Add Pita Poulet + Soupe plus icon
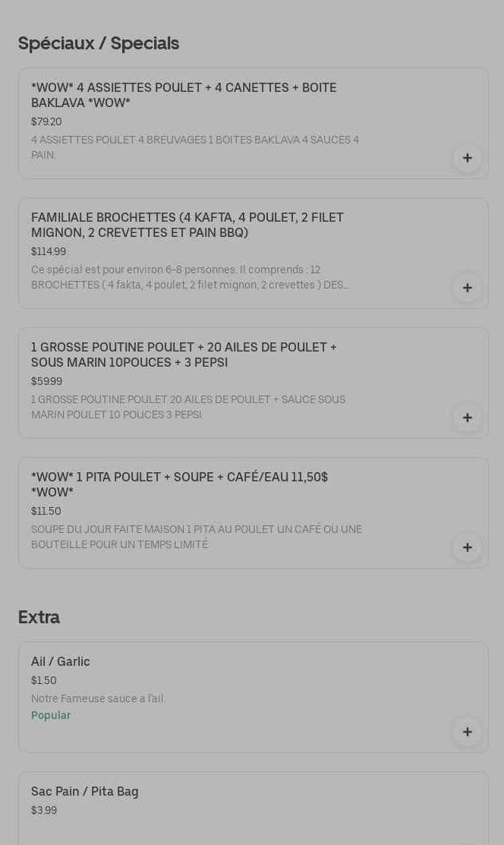The image size is (504, 845). tap(467, 547)
